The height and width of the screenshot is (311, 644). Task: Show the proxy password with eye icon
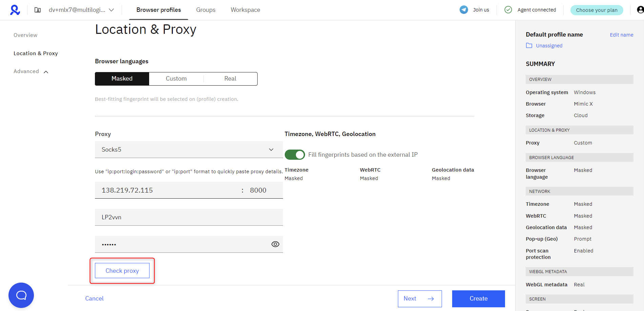275,244
